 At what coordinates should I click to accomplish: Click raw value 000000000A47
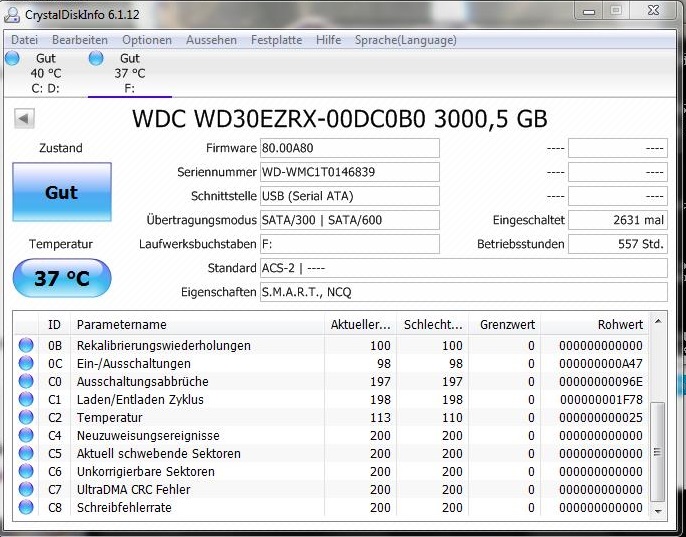click(601, 363)
